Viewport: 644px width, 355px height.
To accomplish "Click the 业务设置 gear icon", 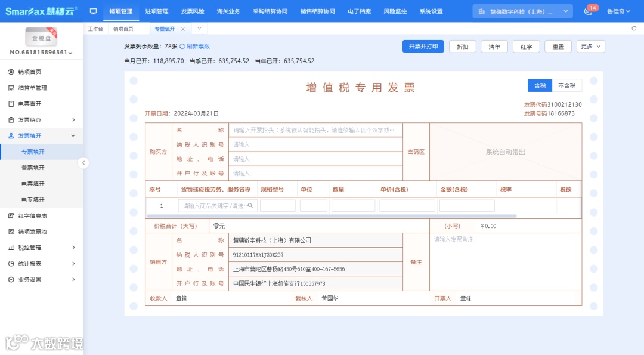I will coord(11,280).
